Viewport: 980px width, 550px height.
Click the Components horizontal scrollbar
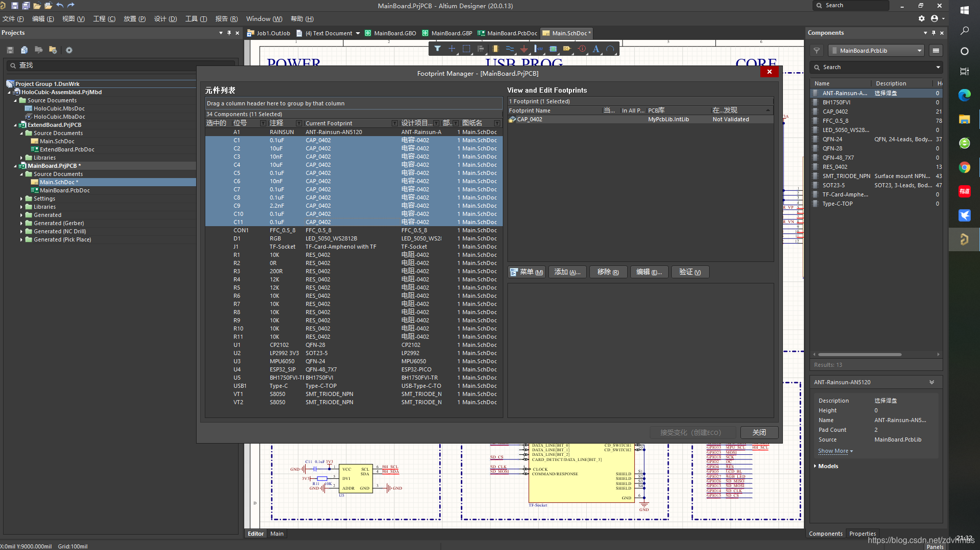tap(860, 355)
